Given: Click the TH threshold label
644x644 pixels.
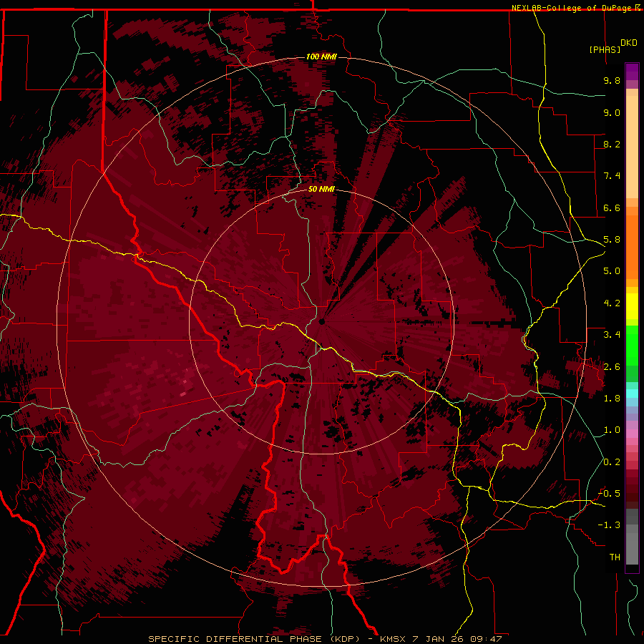Looking at the screenshot, I should pyautogui.click(x=615, y=557).
